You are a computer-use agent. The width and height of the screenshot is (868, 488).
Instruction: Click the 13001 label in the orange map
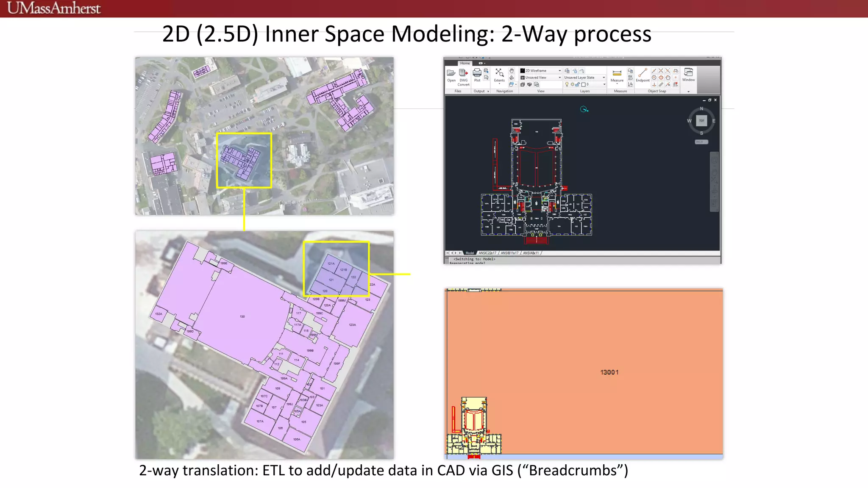click(609, 372)
